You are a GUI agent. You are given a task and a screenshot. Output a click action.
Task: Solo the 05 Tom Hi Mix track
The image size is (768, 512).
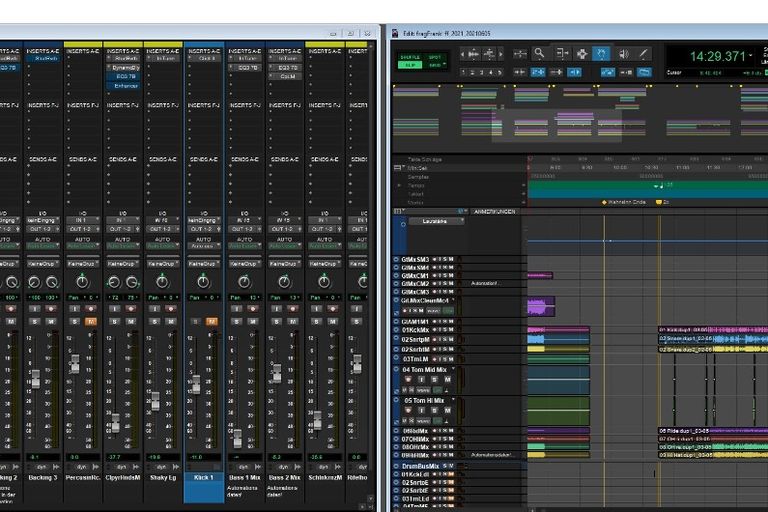[x=434, y=410]
